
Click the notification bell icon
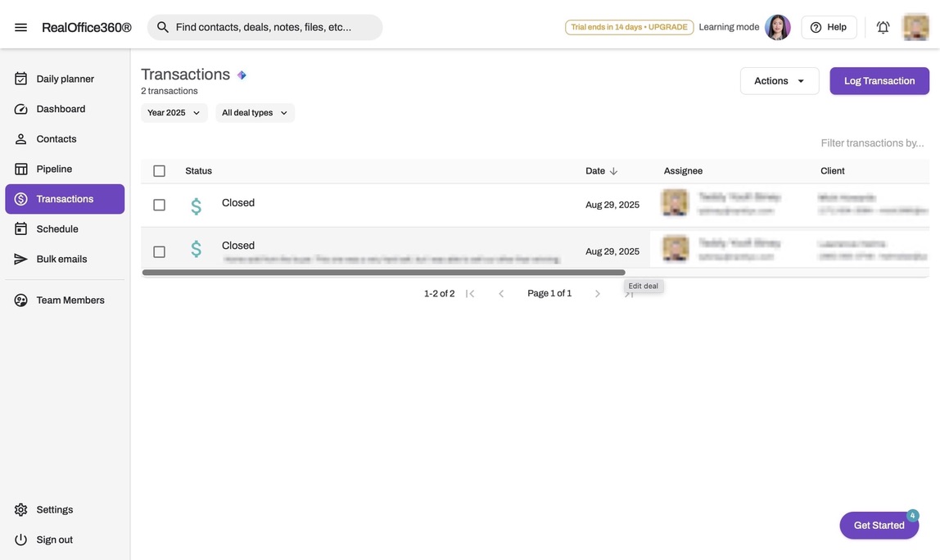[x=883, y=27]
